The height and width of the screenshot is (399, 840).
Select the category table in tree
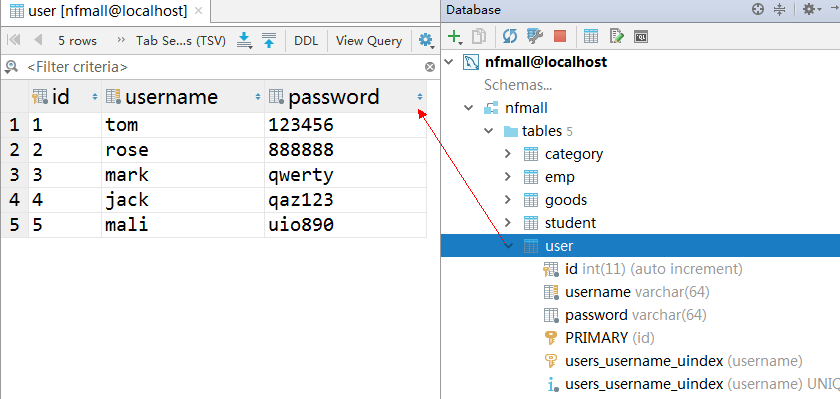(x=574, y=154)
